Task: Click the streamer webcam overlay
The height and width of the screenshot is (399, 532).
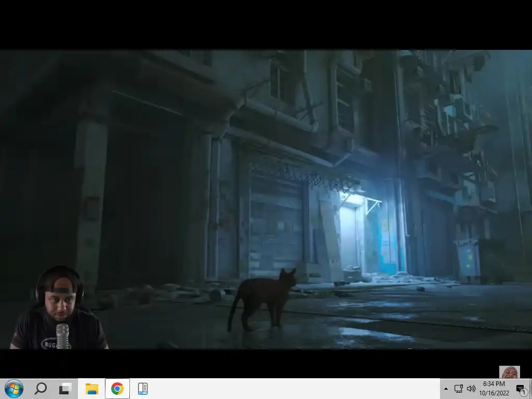Action: coord(59,308)
